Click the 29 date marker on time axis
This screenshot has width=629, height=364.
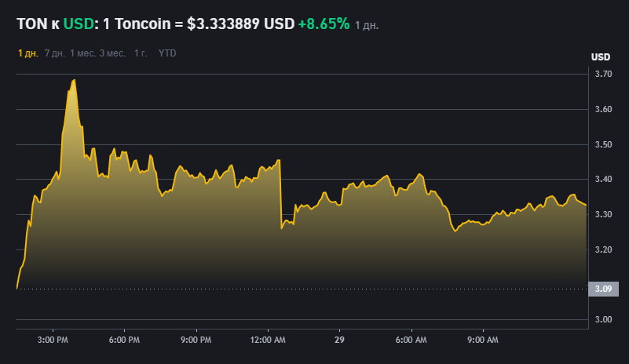339,340
